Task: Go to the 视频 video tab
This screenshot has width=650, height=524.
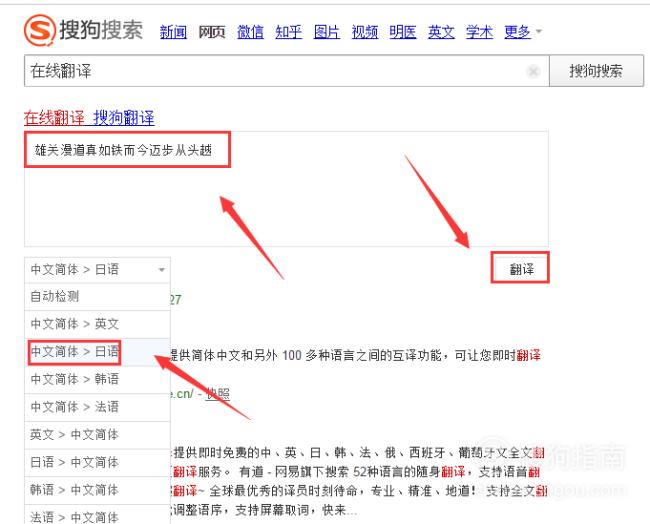Action: 365,32
